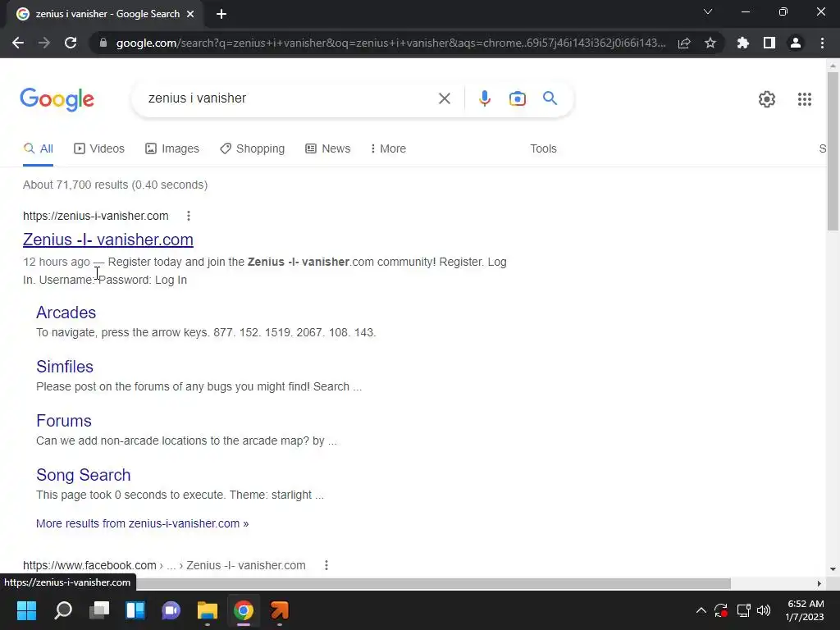The height and width of the screenshot is (630, 840).
Task: Open the tab search dropdown chevron
Action: (x=708, y=11)
